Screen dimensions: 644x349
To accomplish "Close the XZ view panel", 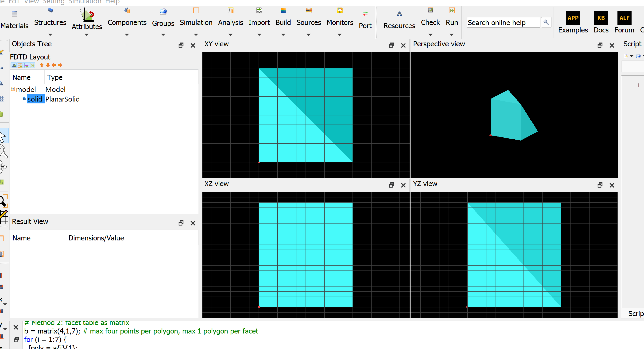I will 403,185.
